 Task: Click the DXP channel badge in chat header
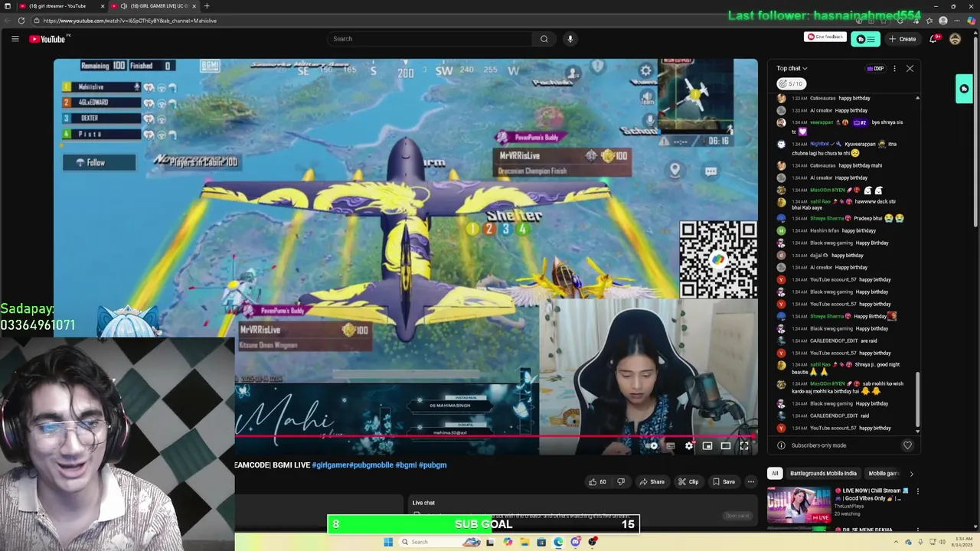[875, 69]
